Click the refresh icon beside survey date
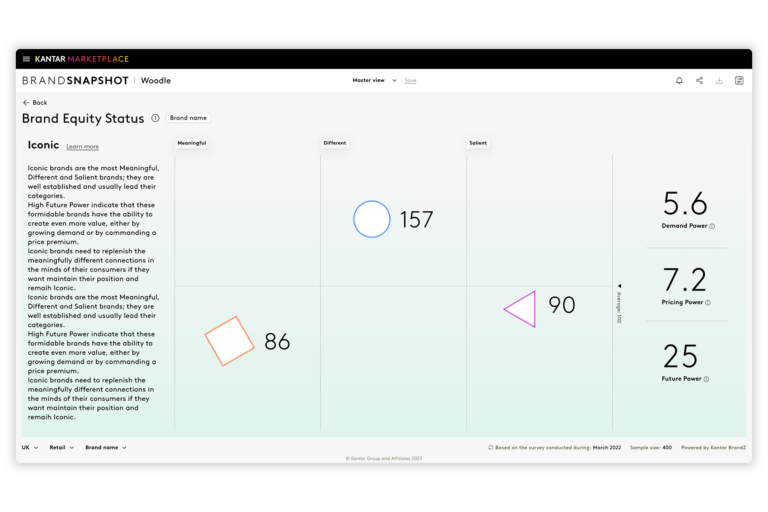This screenshot has height=512, width=768. (491, 448)
